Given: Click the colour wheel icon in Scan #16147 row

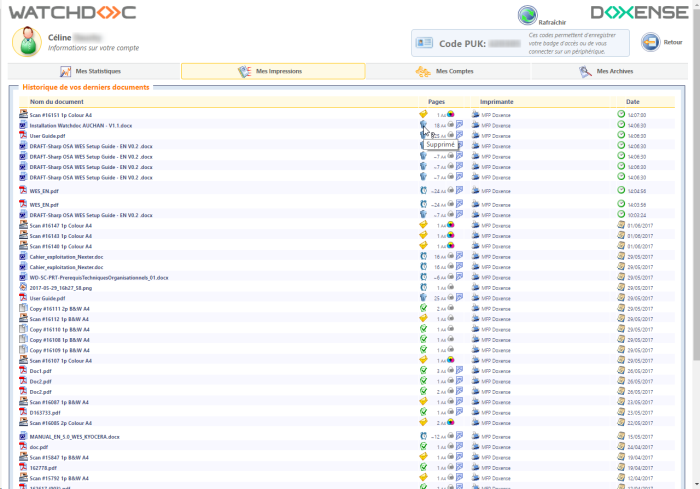Looking at the screenshot, I should pyautogui.click(x=450, y=226).
